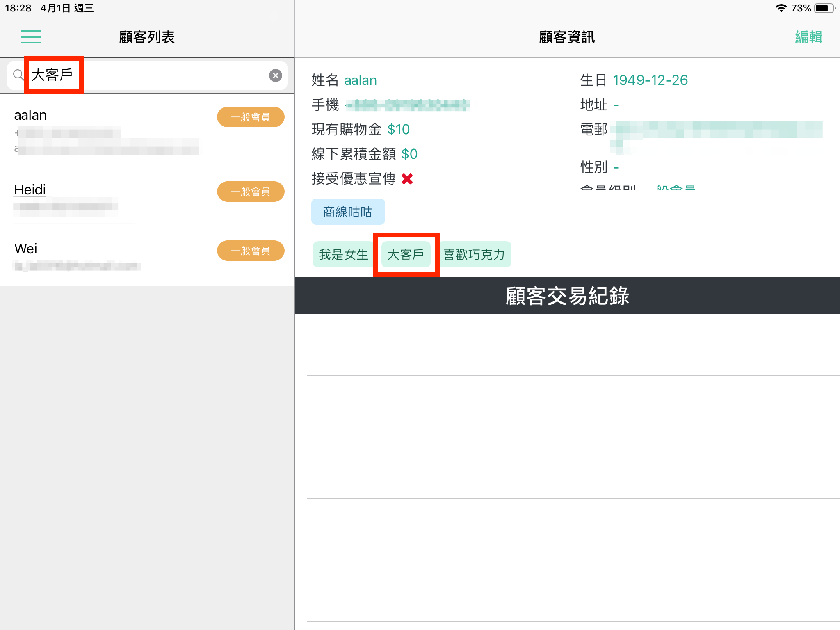Image resolution: width=840 pixels, height=630 pixels.
Task: Tap the 現有購物金 $10 value
Action: (398, 130)
